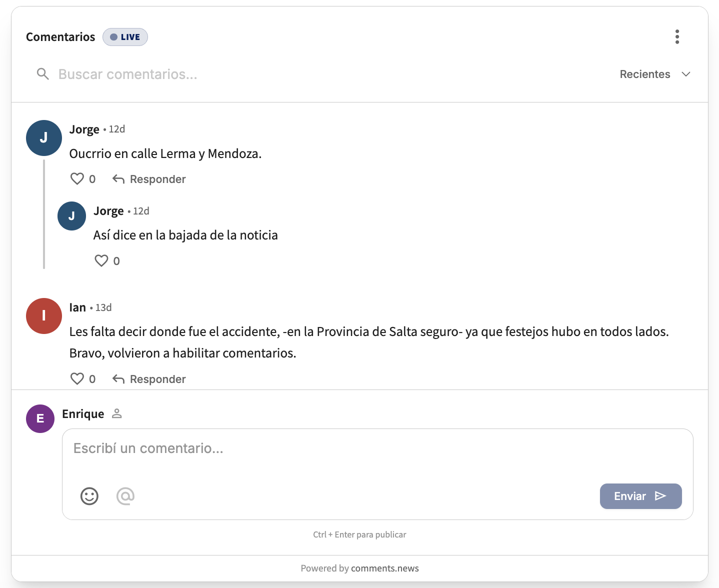This screenshot has width=719, height=588.
Task: Insert a mention with the @ icon
Action: click(x=125, y=496)
